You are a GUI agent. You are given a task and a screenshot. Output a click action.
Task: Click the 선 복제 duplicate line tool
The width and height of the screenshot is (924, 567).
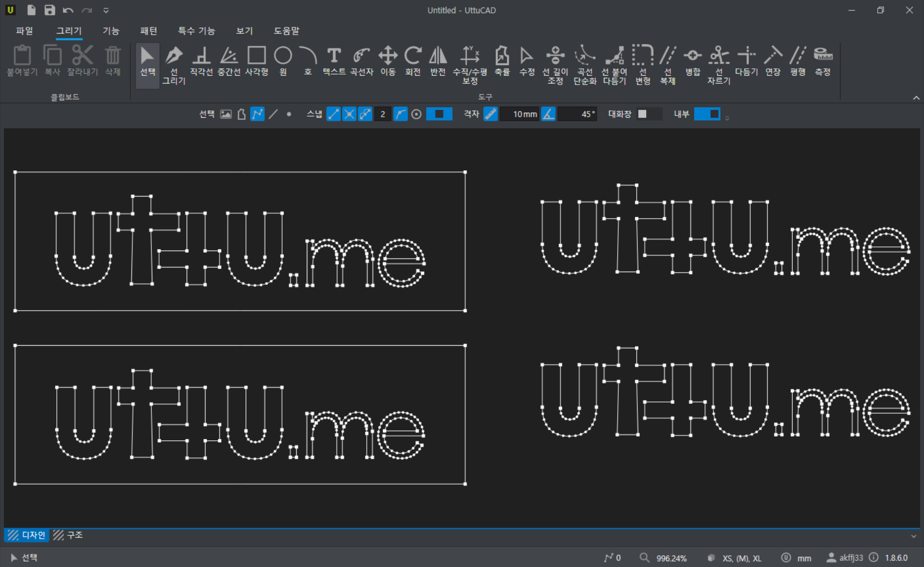point(668,66)
